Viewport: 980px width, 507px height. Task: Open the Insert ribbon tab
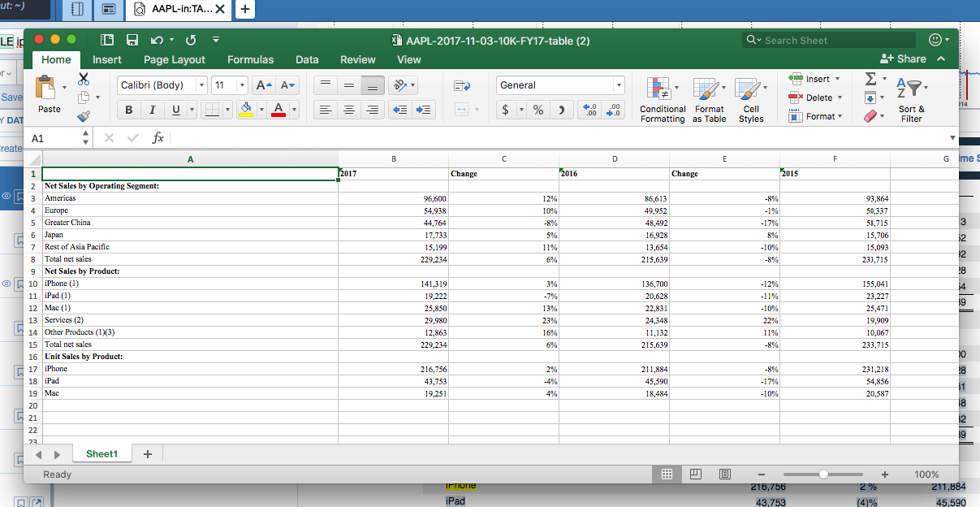107,59
